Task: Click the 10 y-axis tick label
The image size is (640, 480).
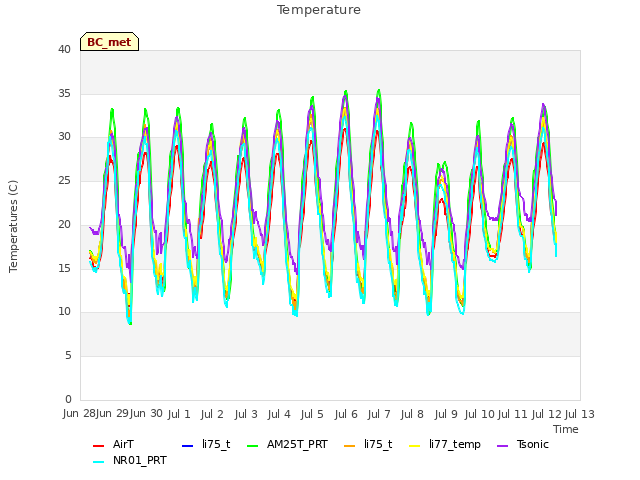Action: click(x=64, y=311)
